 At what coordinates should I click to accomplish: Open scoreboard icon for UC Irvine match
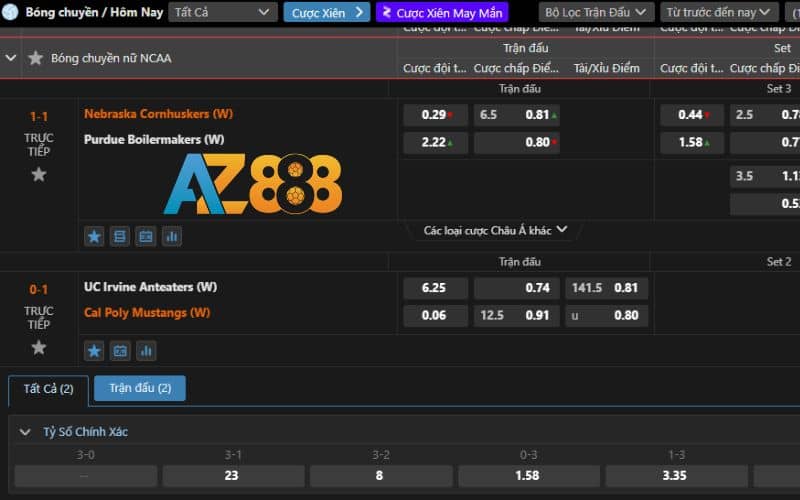[120, 350]
